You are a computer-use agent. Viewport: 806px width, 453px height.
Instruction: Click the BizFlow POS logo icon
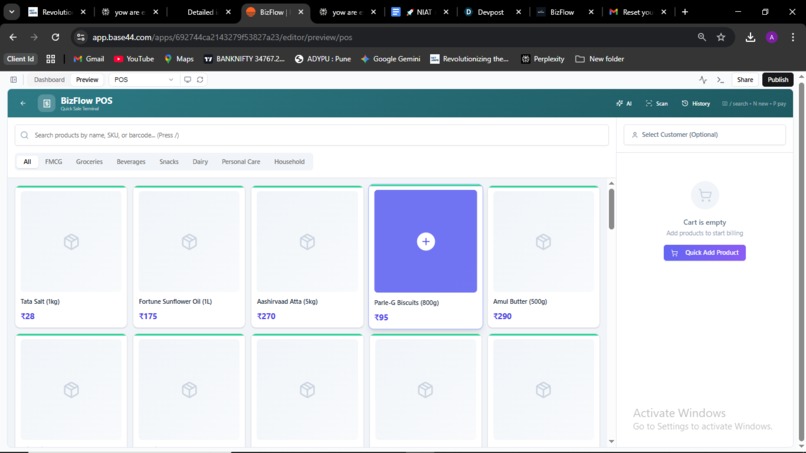[46, 103]
